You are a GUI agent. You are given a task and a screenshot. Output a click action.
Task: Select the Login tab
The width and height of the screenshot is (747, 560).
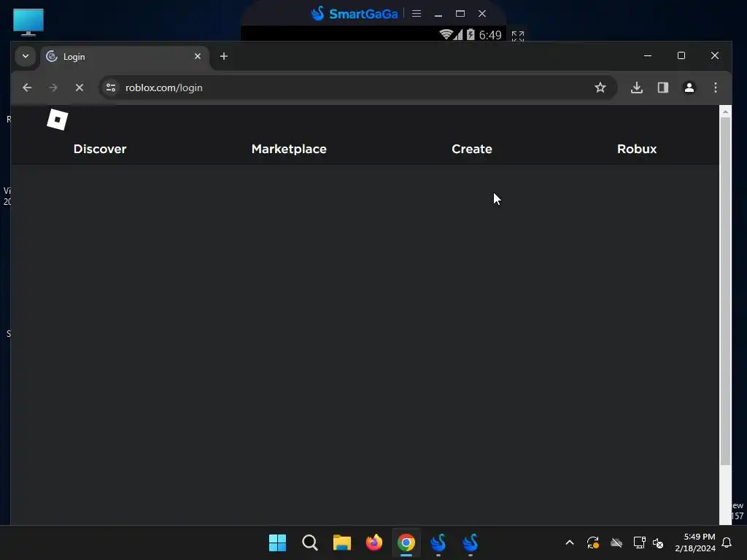(x=125, y=57)
